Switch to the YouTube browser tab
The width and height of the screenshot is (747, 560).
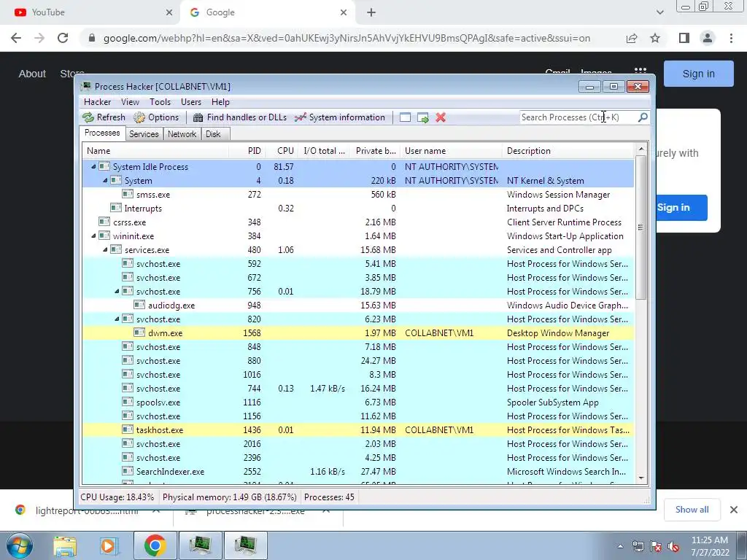point(90,12)
